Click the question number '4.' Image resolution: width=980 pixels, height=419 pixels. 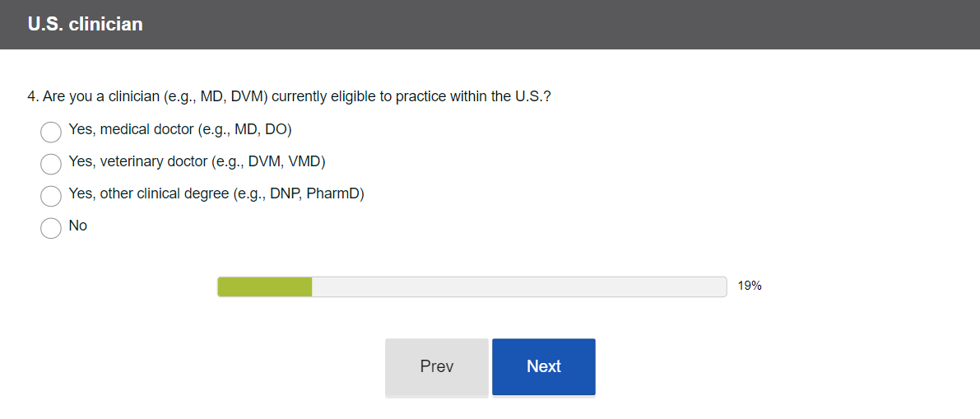click(x=33, y=96)
